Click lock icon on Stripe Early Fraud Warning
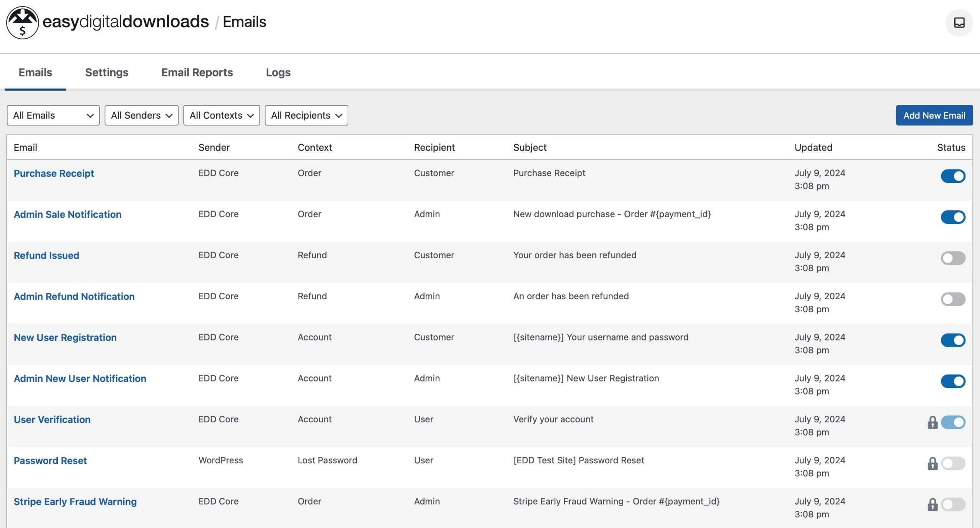The image size is (980, 528). 932,504
